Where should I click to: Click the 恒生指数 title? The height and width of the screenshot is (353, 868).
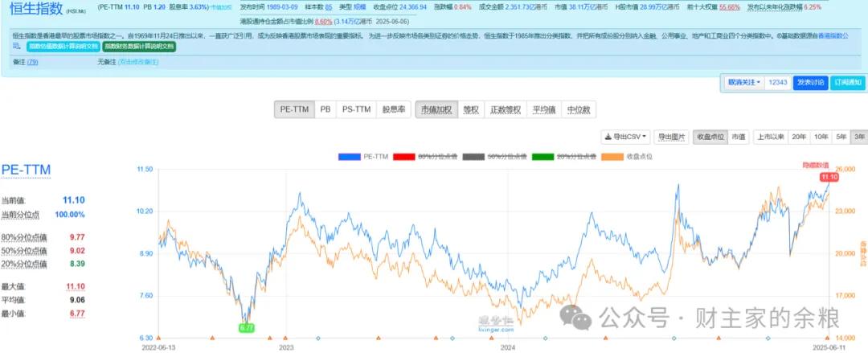pos(36,8)
